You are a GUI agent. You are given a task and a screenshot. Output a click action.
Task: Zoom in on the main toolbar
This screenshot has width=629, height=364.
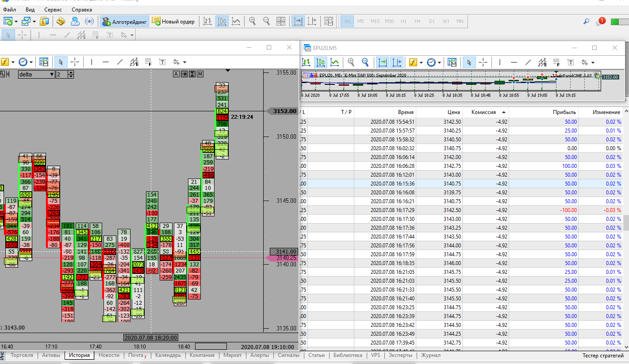[x=252, y=21]
